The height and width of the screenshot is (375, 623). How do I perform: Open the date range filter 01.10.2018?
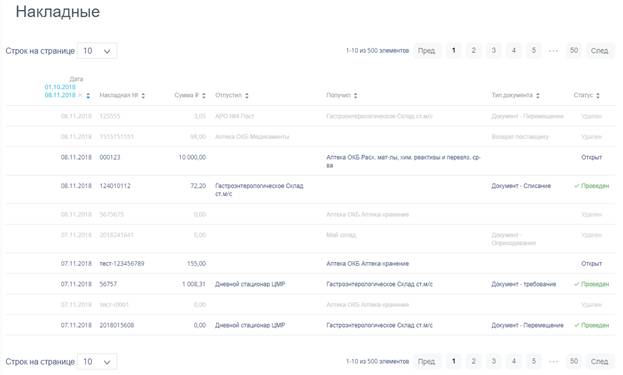[x=60, y=87]
